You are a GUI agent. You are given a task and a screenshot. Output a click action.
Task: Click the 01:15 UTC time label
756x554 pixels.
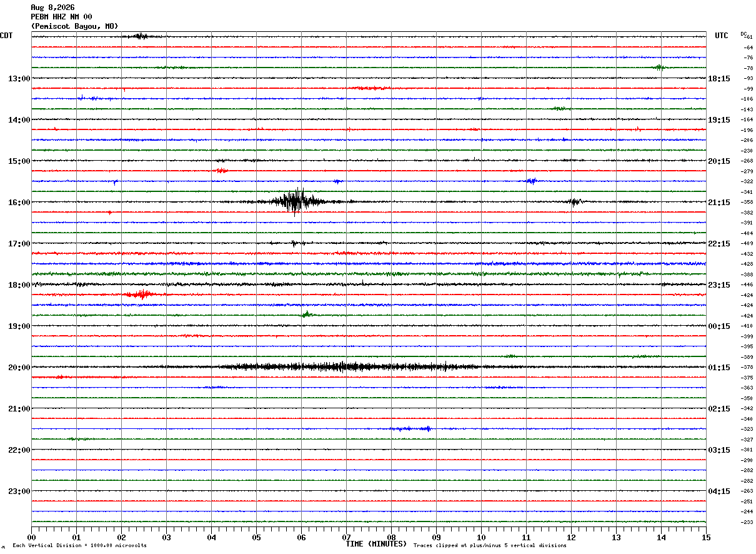click(719, 368)
